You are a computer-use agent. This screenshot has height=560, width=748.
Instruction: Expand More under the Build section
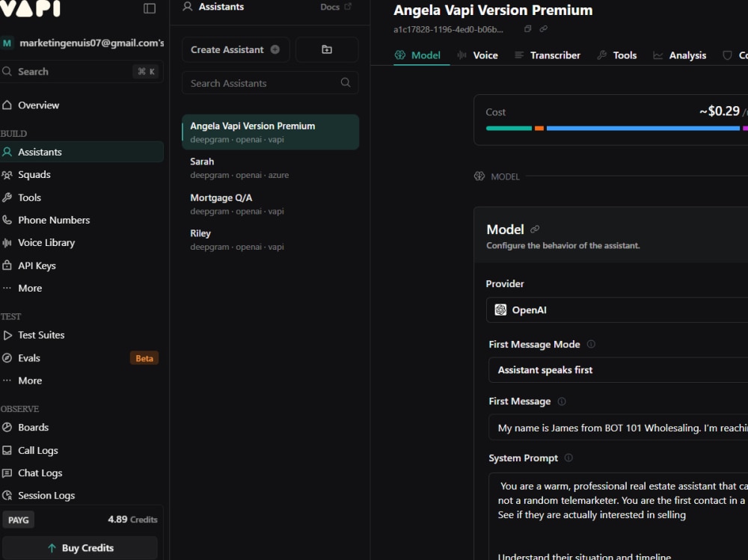pyautogui.click(x=82, y=288)
